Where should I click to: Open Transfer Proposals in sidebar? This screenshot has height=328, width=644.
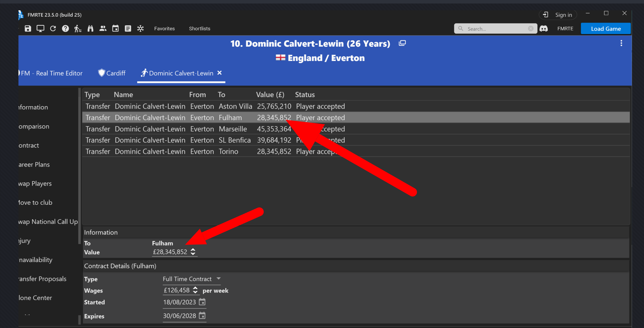point(42,279)
